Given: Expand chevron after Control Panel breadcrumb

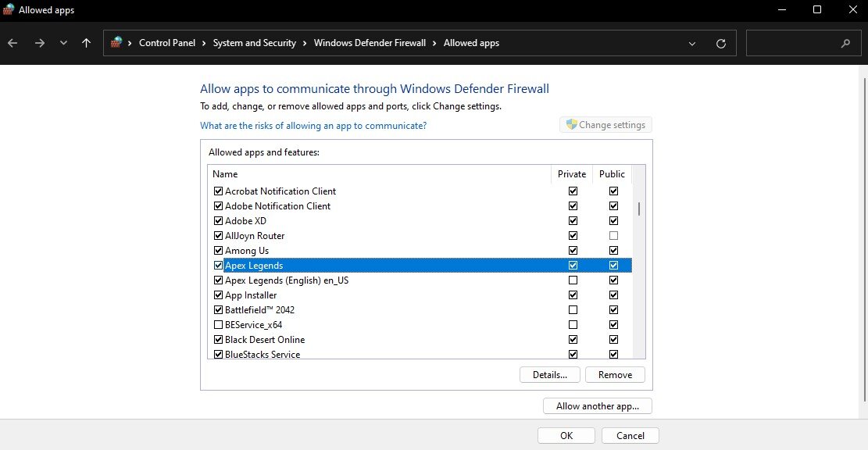Looking at the screenshot, I should coord(206,43).
